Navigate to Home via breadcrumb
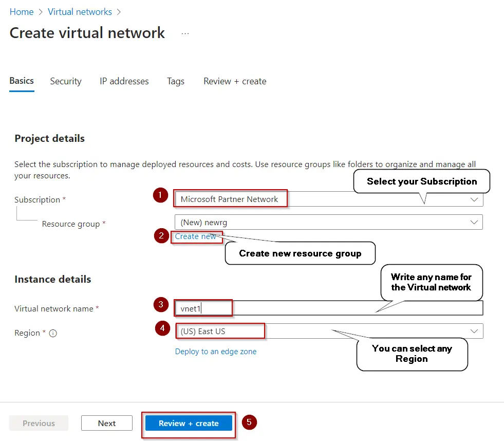This screenshot has height=441, width=504. tap(22, 11)
